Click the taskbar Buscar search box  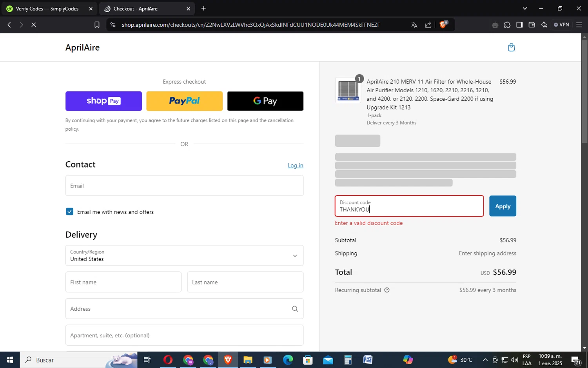(x=79, y=360)
